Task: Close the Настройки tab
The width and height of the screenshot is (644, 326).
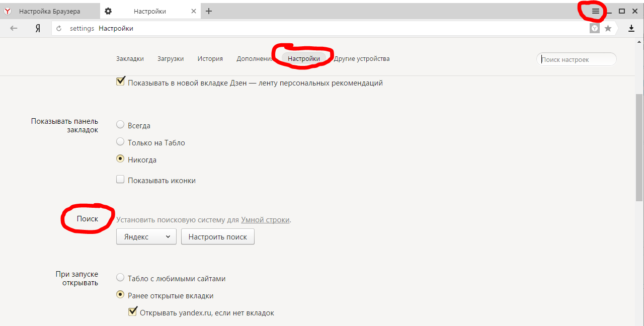Action: coord(194,11)
